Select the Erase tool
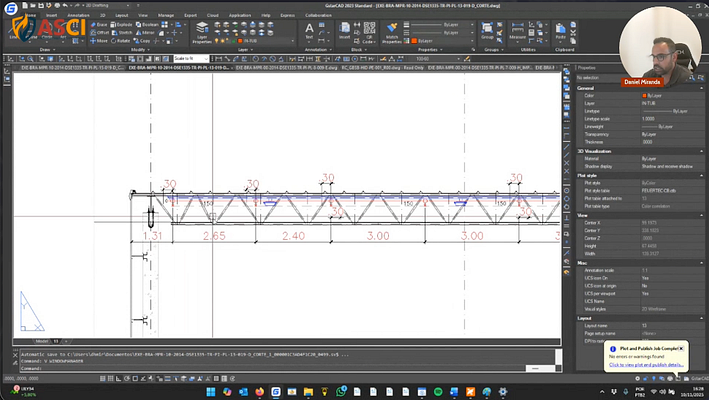This screenshot has height=400, width=709. (x=99, y=24)
